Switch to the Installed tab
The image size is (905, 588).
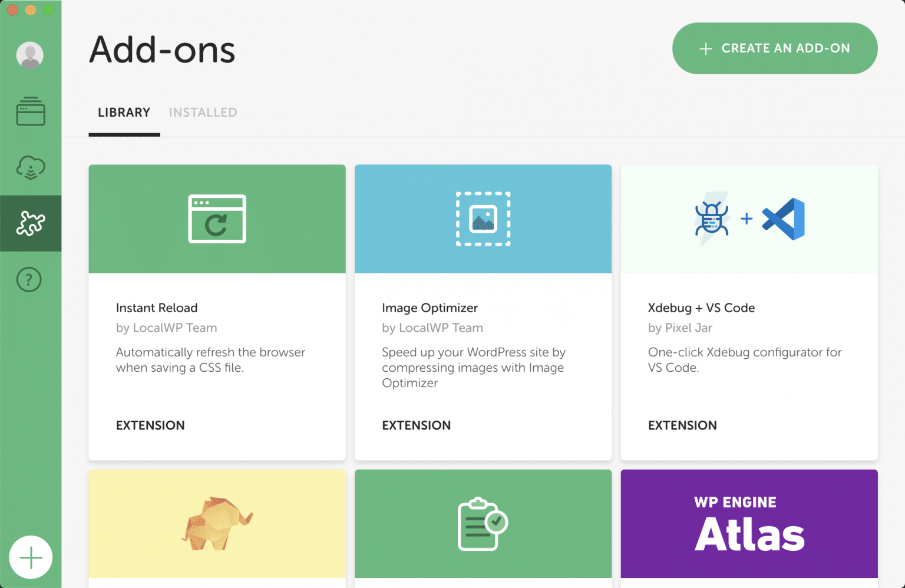(x=203, y=113)
